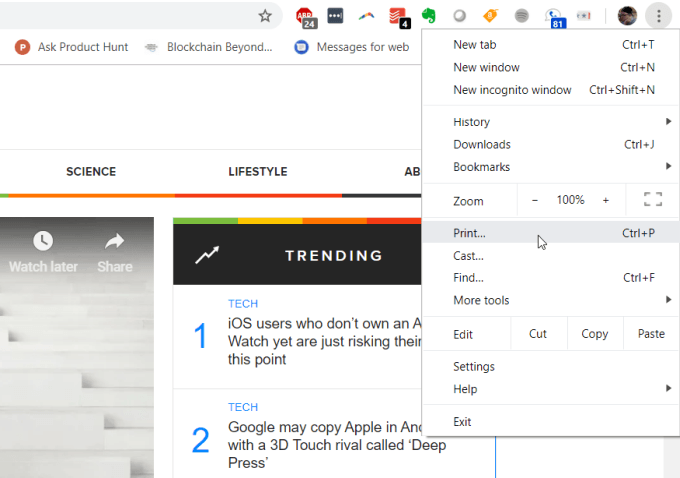Increase zoom with the plus button
The image size is (680, 478).
605,200
